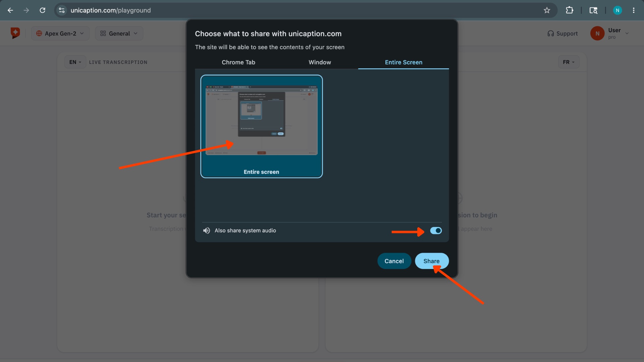
Task: Switch to the Chrome Tab tab
Action: click(x=238, y=62)
